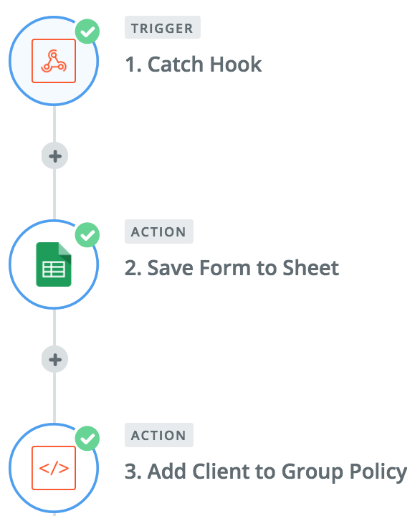
Task: Click connector line just above code step circle
Action: 54,398
